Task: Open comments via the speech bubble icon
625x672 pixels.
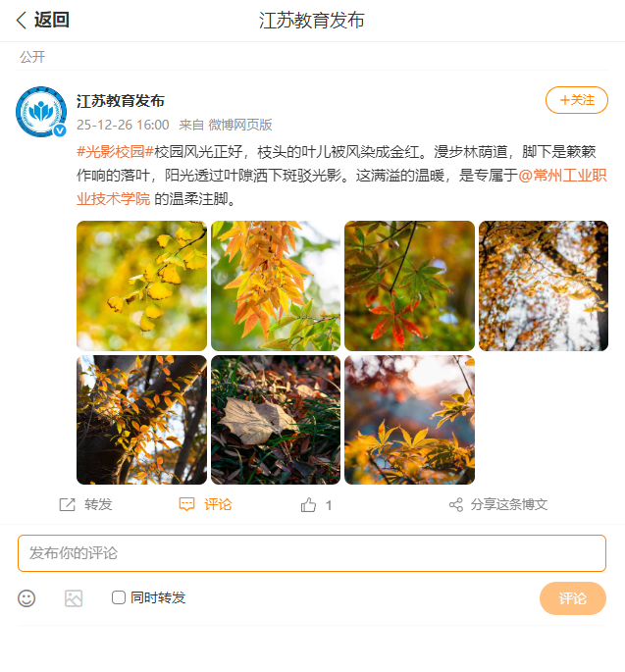Action: pyautogui.click(x=186, y=505)
